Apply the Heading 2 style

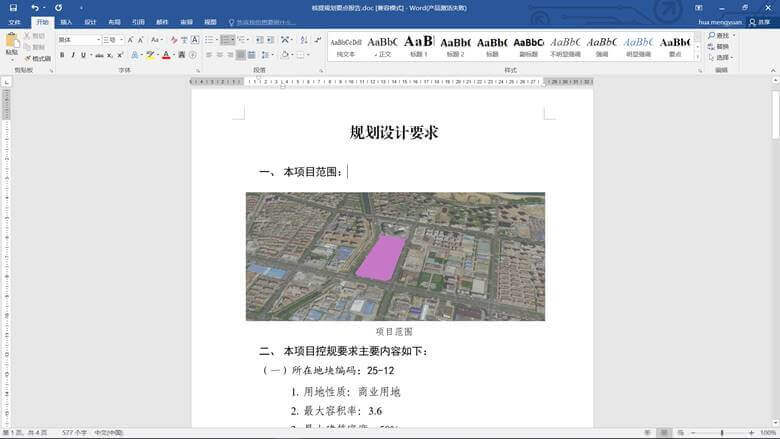click(455, 46)
